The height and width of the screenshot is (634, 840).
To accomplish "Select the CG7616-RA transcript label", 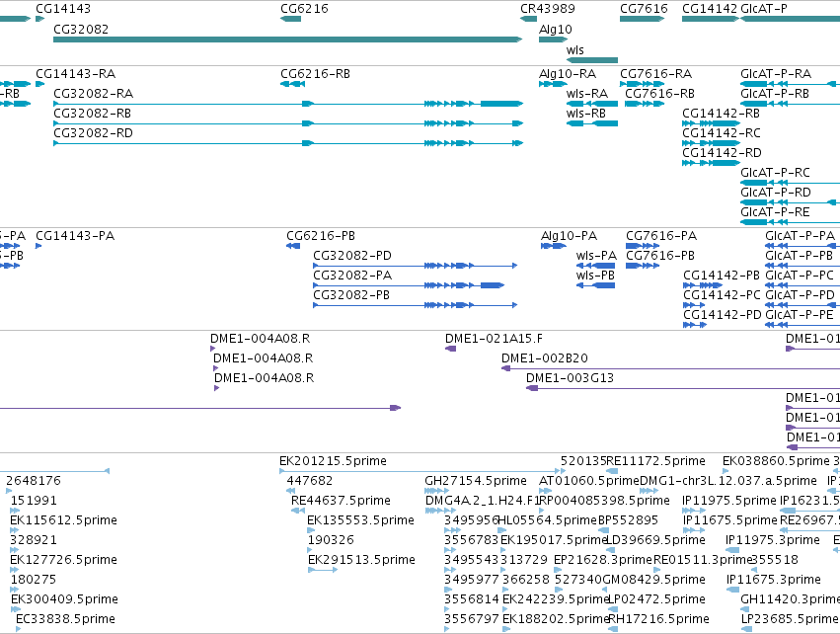I will pyautogui.click(x=656, y=74).
